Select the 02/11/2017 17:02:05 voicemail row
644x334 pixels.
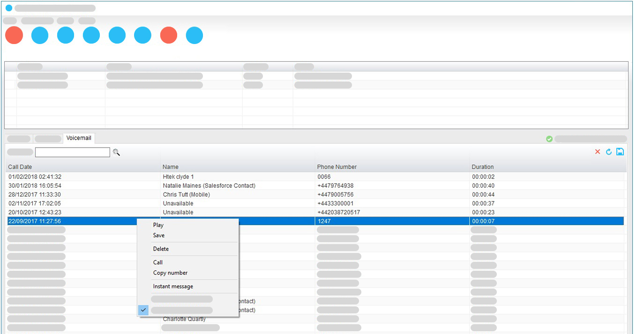(x=315, y=204)
